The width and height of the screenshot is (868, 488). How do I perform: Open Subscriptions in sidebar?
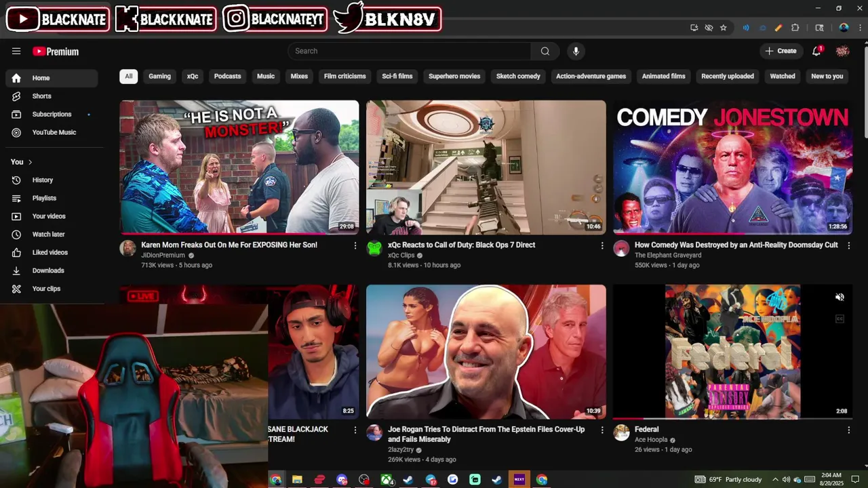coord(52,115)
